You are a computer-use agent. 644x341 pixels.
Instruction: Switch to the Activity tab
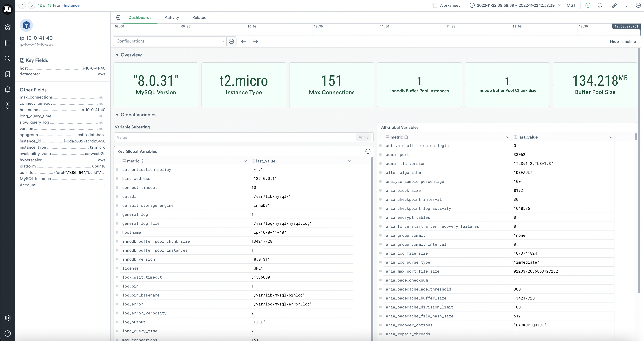pyautogui.click(x=172, y=18)
